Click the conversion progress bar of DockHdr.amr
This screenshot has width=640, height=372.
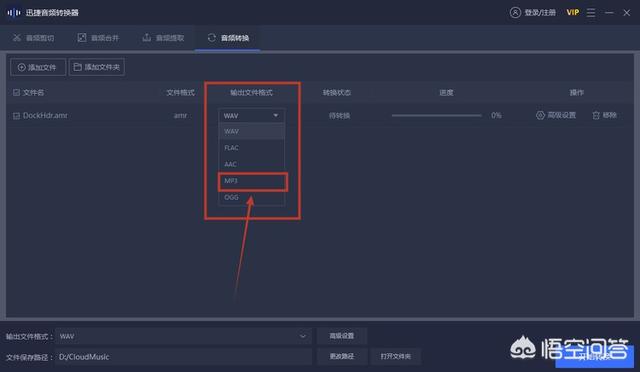pyautogui.click(x=436, y=116)
